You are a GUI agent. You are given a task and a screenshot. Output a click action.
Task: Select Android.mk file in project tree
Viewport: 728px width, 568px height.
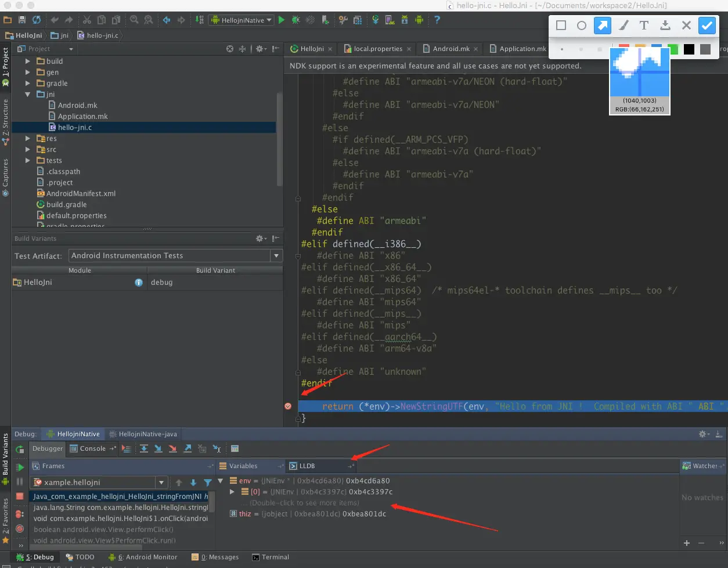[x=78, y=105]
